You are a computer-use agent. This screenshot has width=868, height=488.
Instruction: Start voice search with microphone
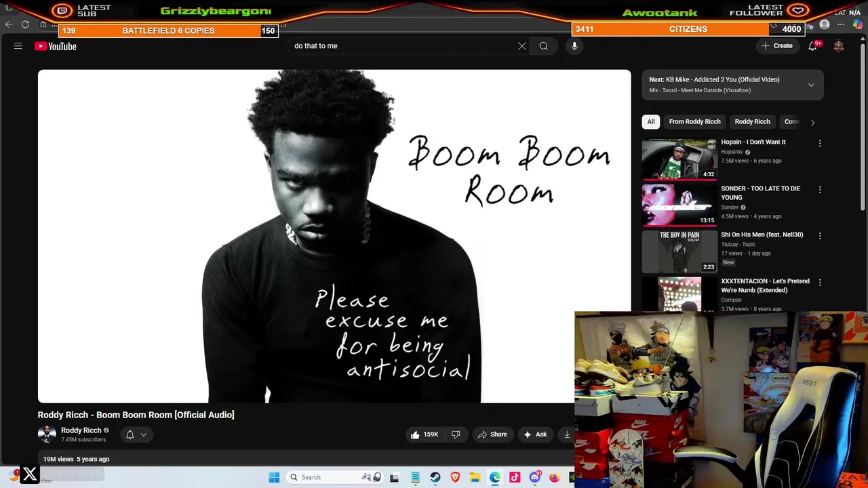pyautogui.click(x=574, y=46)
